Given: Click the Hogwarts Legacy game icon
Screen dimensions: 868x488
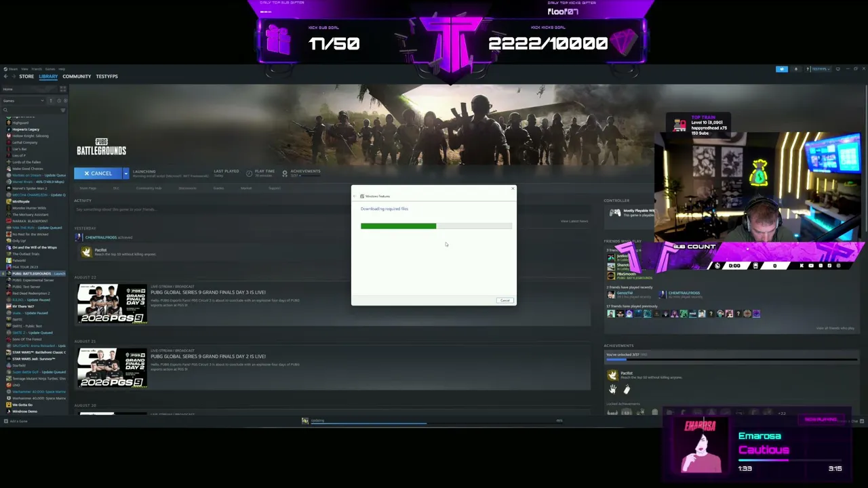Looking at the screenshot, I should point(9,129).
